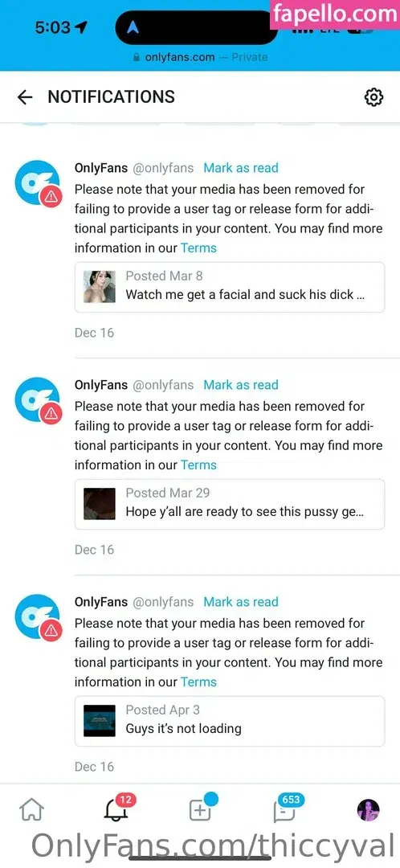View thumbnail of the Apr 3 post
This screenshot has width=400, height=868.
click(x=100, y=721)
